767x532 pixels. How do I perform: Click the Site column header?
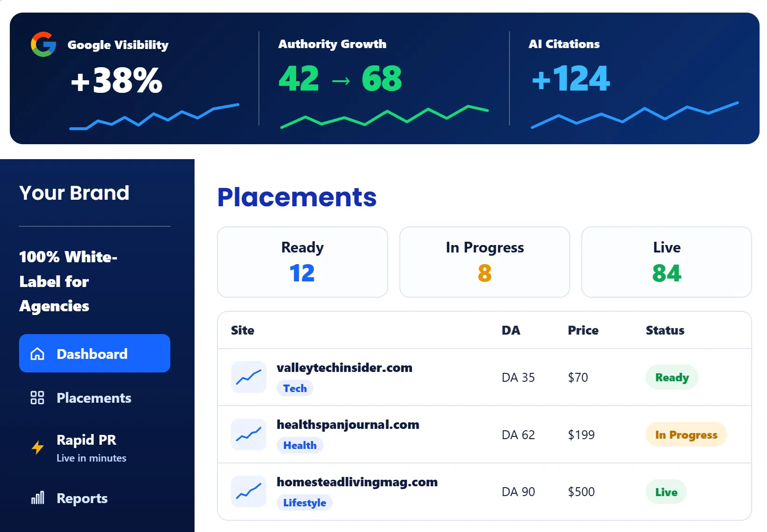pos(243,330)
